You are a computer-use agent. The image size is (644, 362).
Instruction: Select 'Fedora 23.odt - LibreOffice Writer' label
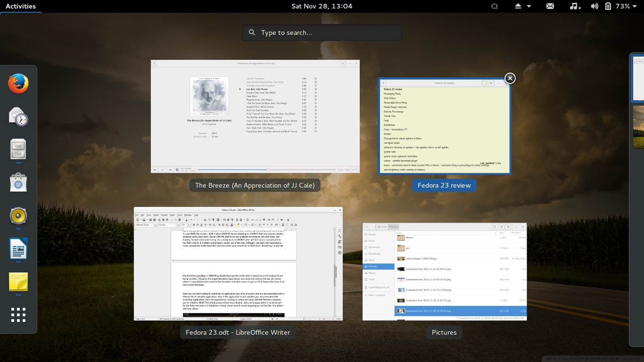tap(238, 332)
